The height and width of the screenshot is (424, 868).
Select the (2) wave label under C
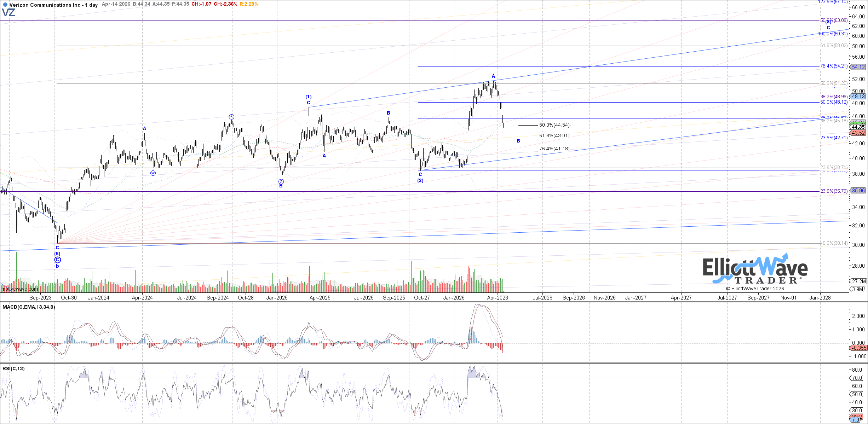click(x=420, y=181)
